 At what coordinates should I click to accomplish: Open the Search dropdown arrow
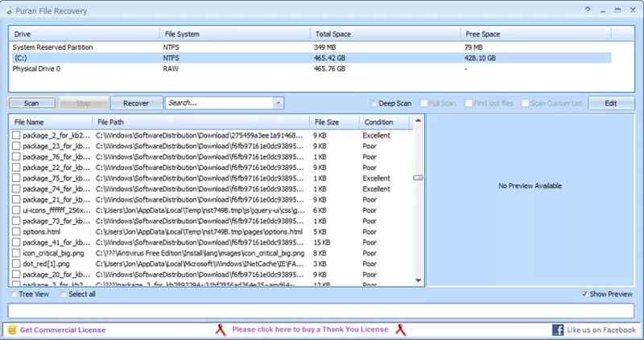(x=279, y=103)
